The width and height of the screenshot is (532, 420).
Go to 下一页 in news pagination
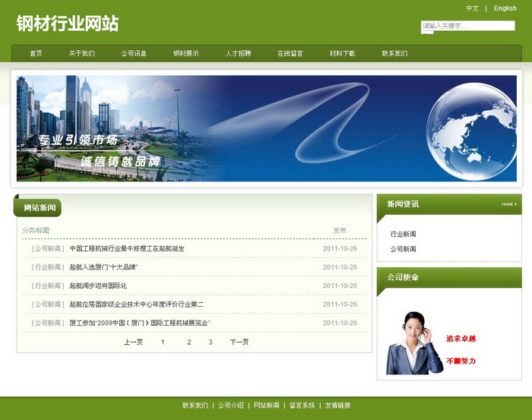coord(239,343)
